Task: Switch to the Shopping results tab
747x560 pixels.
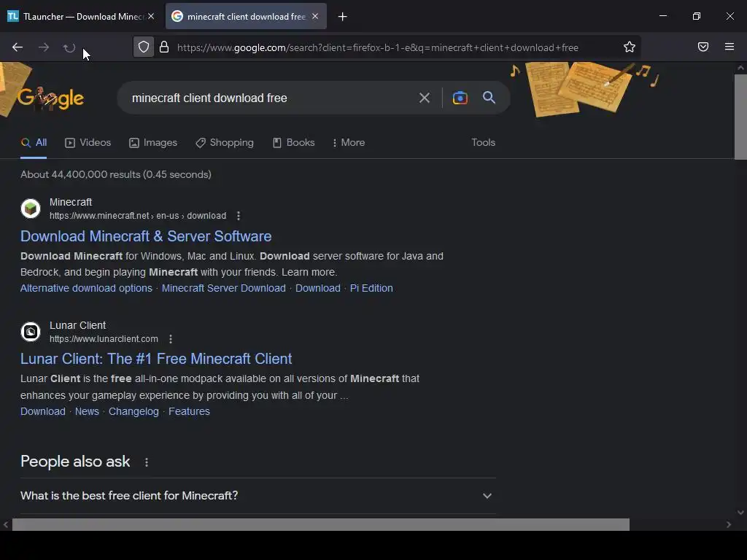Action: pyautogui.click(x=225, y=142)
